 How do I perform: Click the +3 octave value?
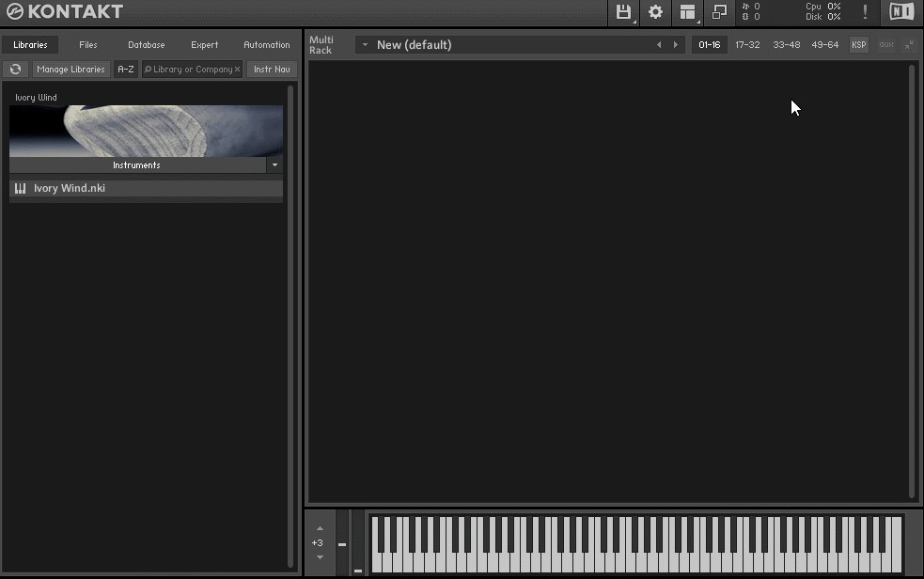[x=318, y=542]
